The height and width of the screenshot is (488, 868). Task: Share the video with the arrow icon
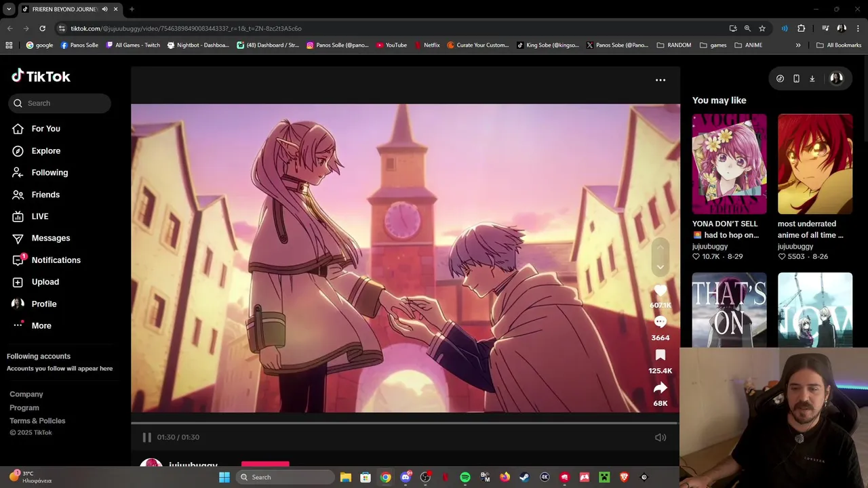[660, 388]
